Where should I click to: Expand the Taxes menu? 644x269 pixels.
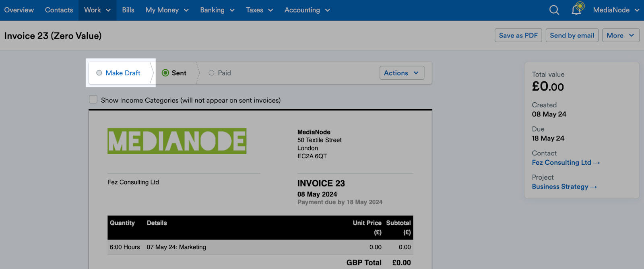tap(260, 10)
